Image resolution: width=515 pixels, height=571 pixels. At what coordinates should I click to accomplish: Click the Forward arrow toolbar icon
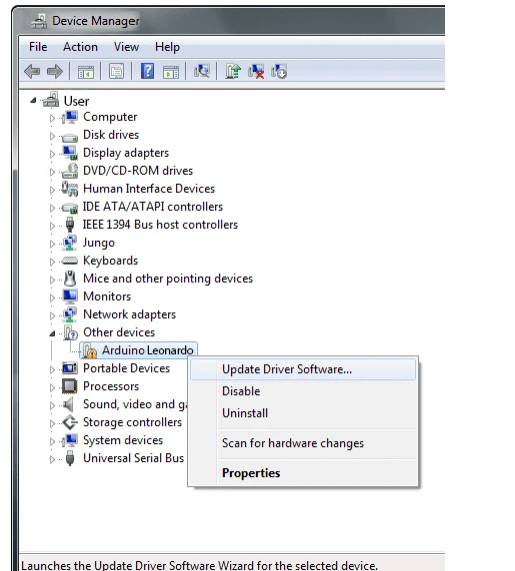(x=55, y=71)
